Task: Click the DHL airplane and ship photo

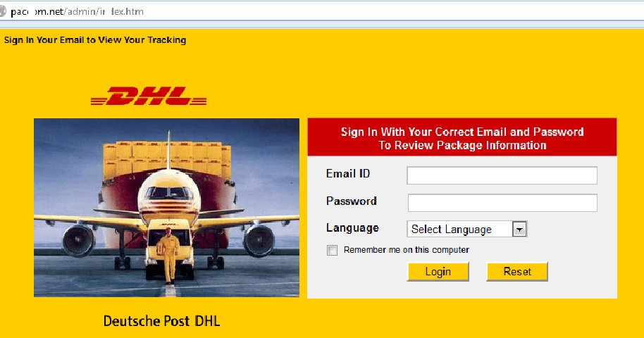Action: [x=167, y=208]
